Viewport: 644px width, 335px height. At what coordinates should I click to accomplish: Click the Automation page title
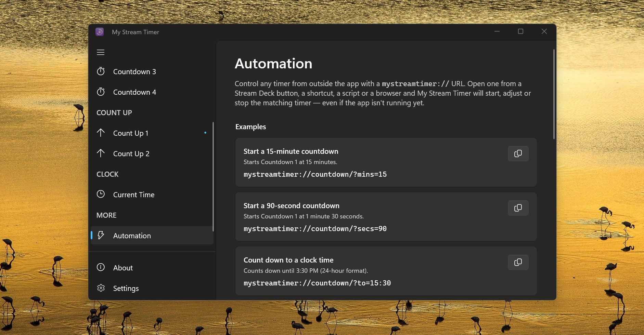click(x=273, y=64)
